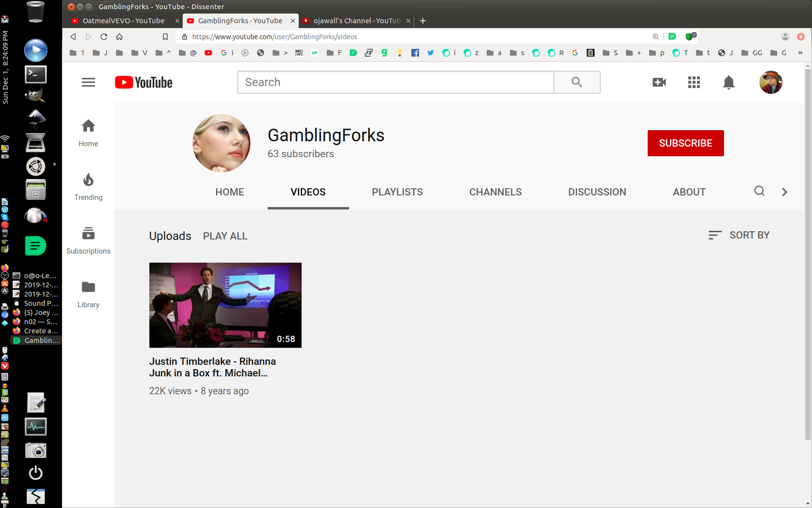
Task: Click the browser home icon
Action: 119,37
